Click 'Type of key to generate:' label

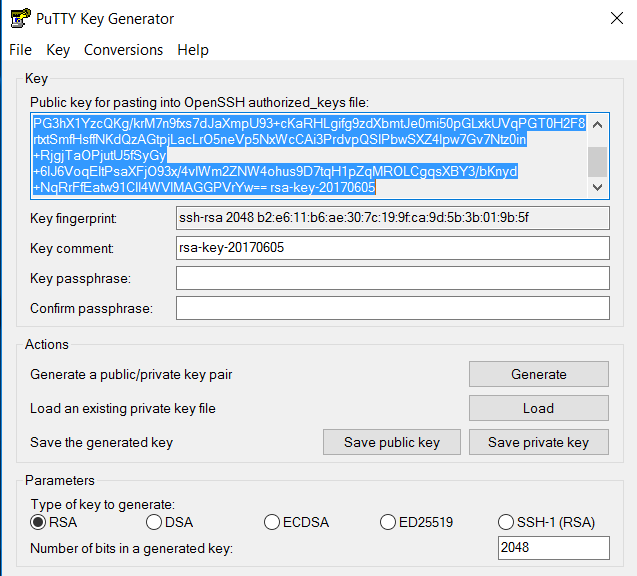pos(103,505)
